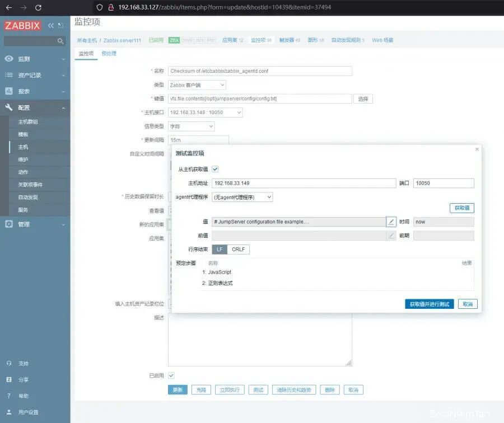Expand the 报表 menu section
Image resolution: width=504 pixels, height=423 pixels.
point(63,91)
